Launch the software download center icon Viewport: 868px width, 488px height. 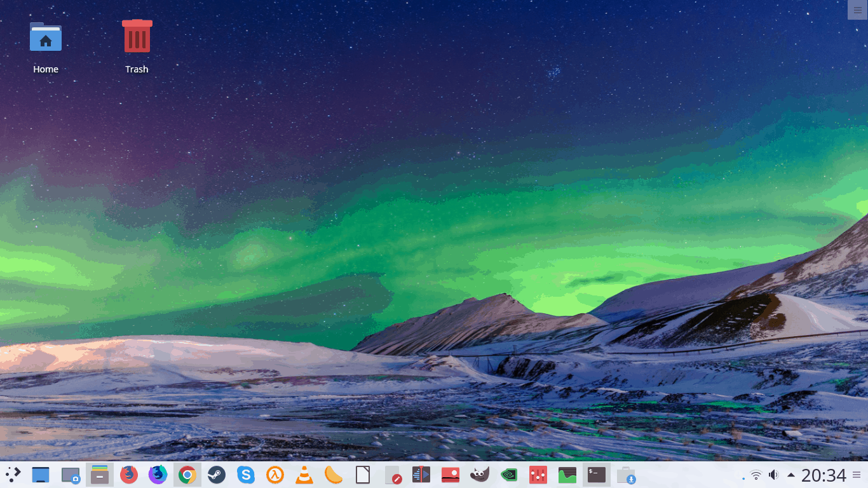coord(626,475)
